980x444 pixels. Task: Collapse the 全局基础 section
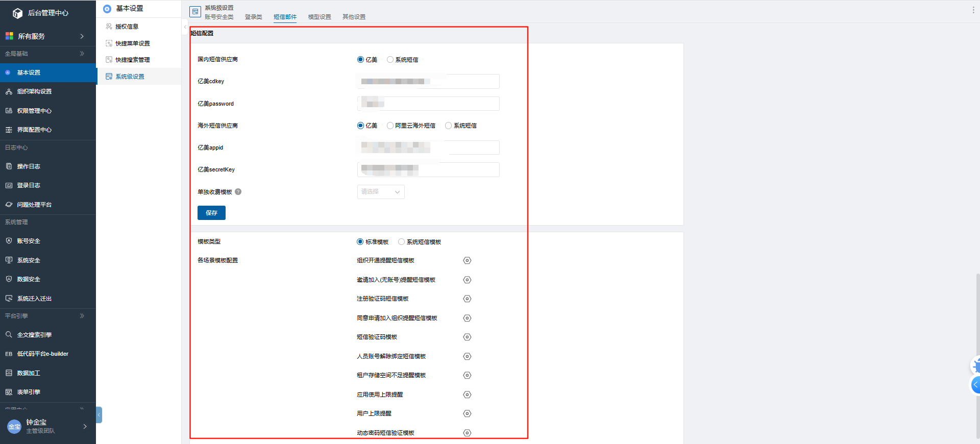[x=82, y=54]
